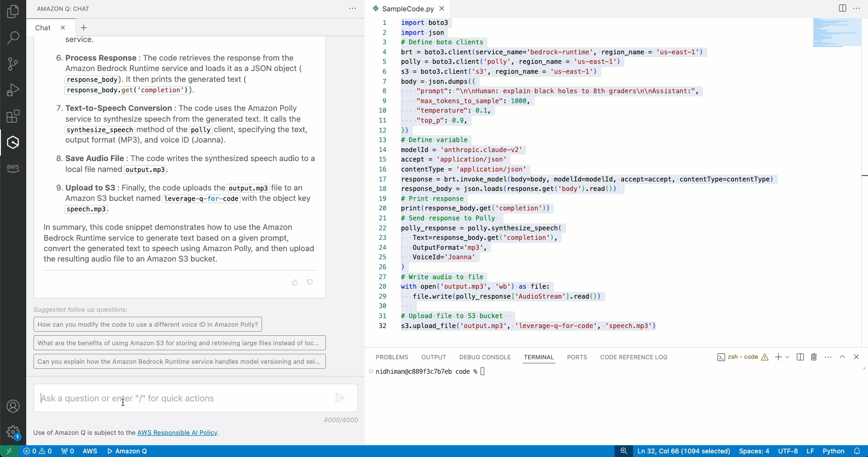Viewport: 868px width, 457px height.
Task: Switch to the Code Reference Log tab
Action: tap(634, 357)
